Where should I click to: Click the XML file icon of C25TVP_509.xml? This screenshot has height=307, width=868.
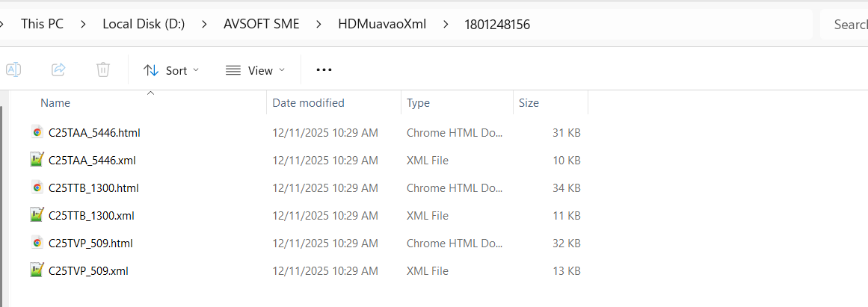37,270
